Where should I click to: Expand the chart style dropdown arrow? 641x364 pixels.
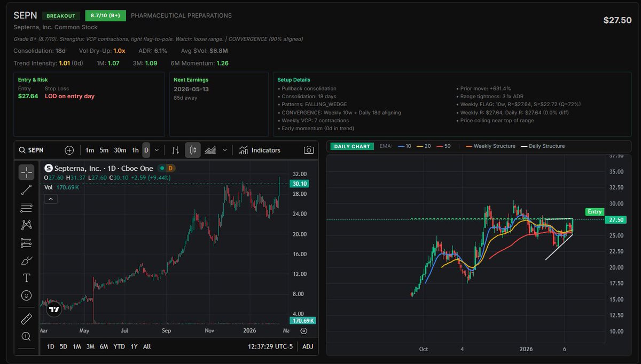coord(225,150)
